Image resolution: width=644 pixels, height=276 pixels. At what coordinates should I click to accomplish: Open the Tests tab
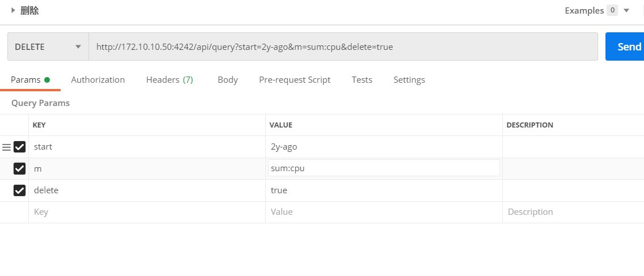tap(362, 80)
